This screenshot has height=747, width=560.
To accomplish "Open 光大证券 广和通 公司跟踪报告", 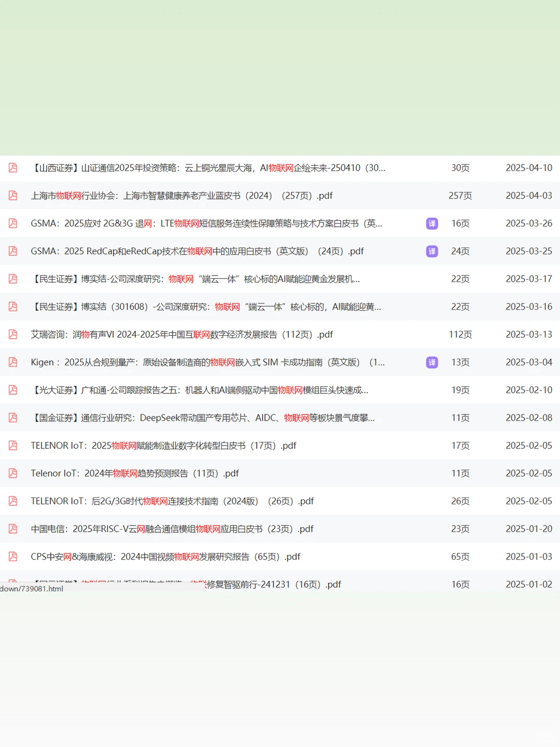I will pyautogui.click(x=200, y=390).
